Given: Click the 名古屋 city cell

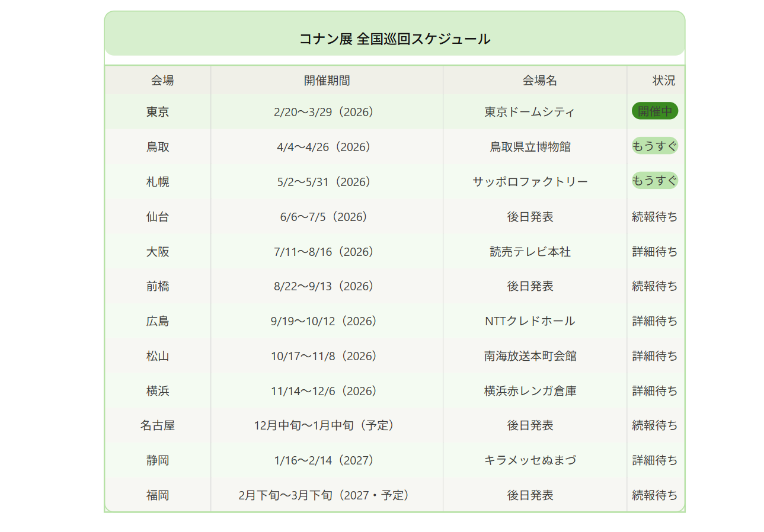Looking at the screenshot, I should (x=158, y=425).
